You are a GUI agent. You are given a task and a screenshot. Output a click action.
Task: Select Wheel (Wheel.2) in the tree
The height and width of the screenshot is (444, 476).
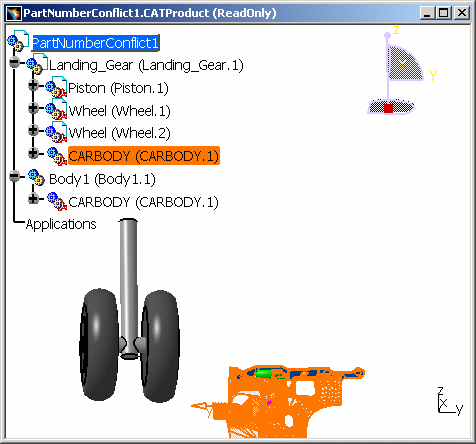[119, 133]
